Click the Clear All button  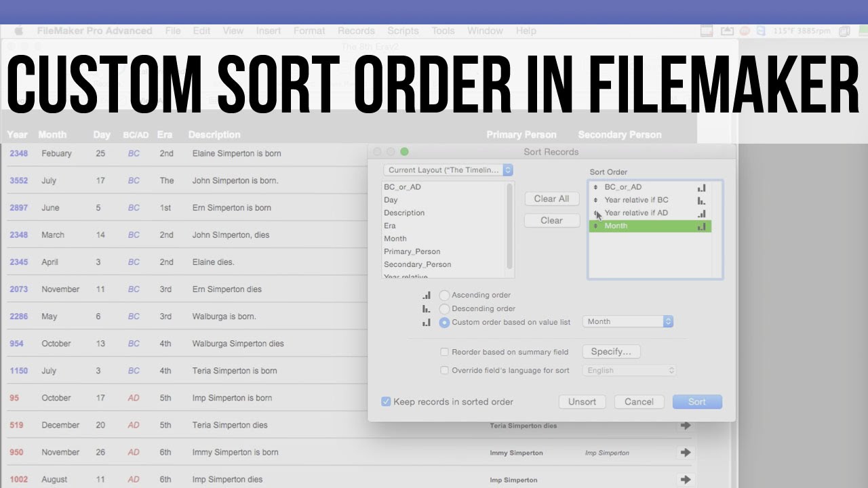tap(551, 199)
